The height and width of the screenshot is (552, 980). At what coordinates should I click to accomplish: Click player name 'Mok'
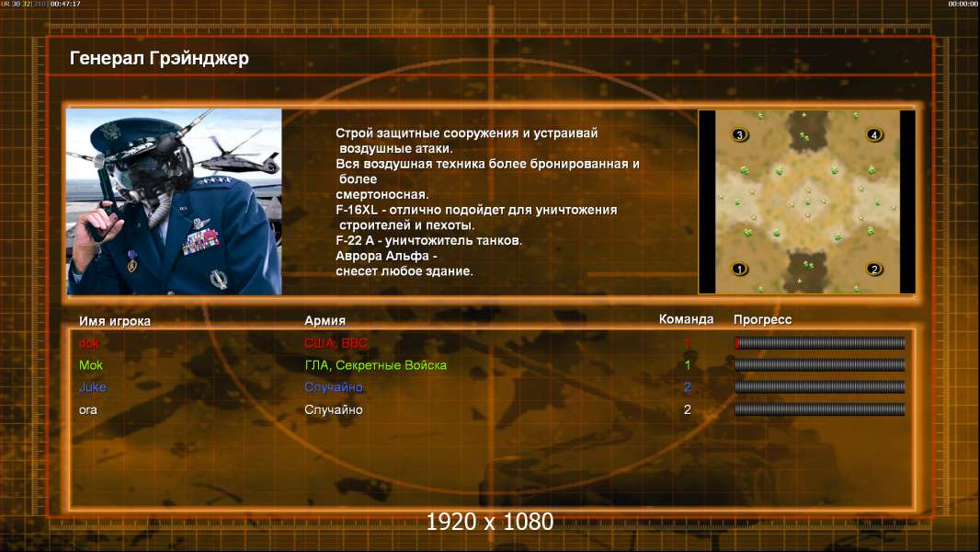point(91,365)
